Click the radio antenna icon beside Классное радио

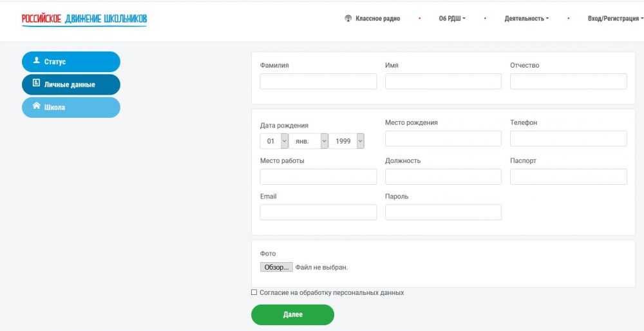pos(348,19)
